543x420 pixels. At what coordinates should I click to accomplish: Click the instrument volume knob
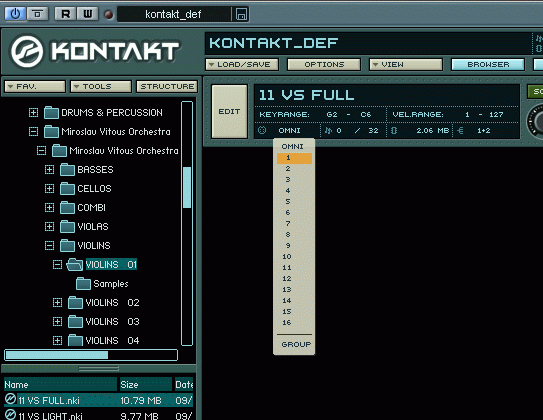(x=535, y=122)
